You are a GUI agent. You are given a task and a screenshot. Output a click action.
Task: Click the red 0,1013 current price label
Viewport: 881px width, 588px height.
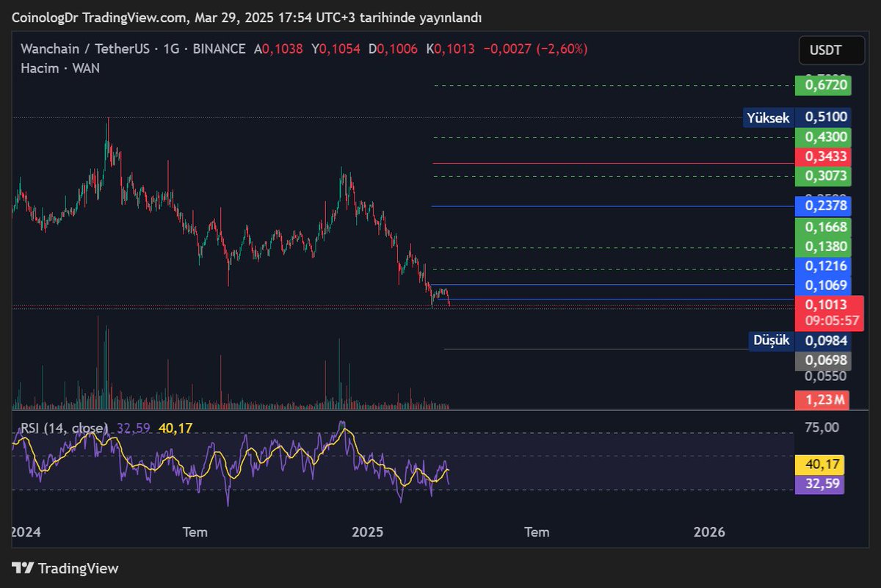827,305
